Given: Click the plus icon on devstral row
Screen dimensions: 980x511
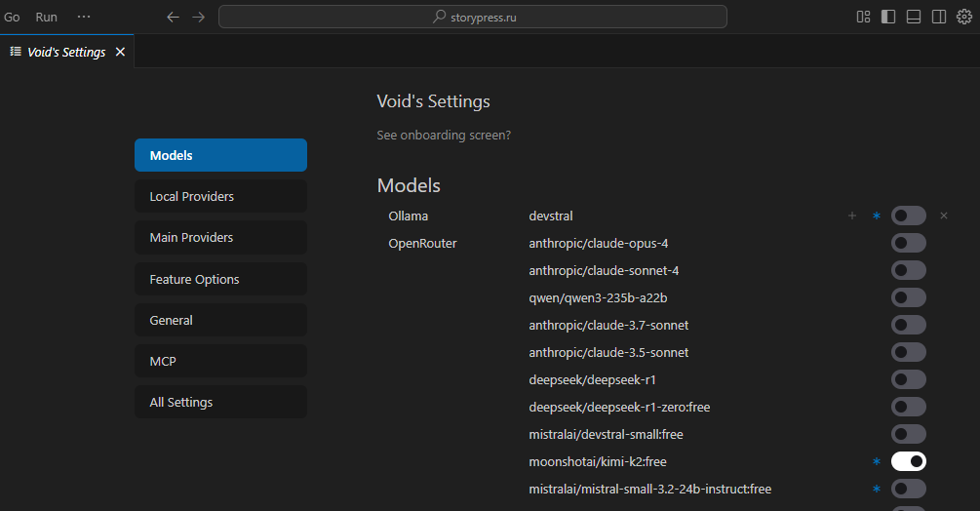Looking at the screenshot, I should coord(852,216).
